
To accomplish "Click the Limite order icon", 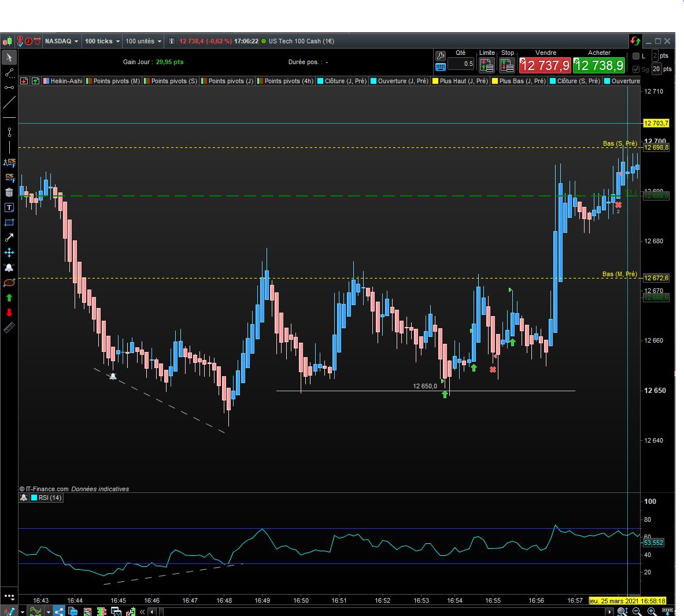I will click(486, 65).
